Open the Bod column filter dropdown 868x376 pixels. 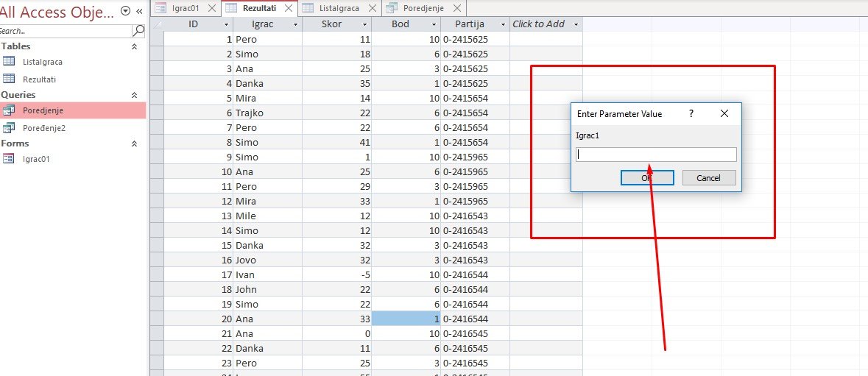point(434,24)
